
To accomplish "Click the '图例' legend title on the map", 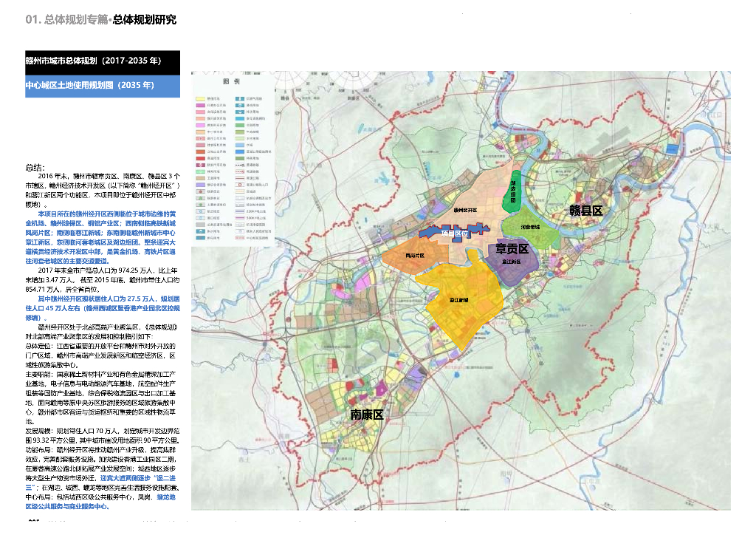I will [231, 81].
